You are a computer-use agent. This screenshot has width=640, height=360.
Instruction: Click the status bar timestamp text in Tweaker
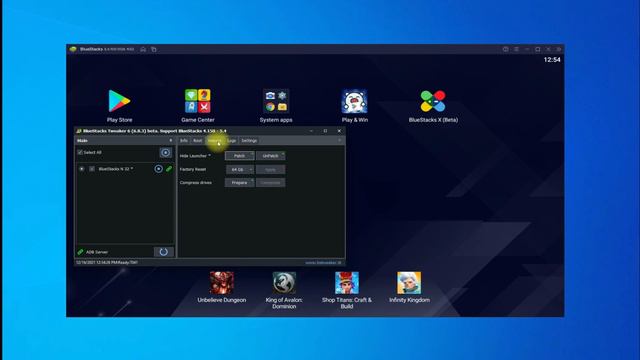pyautogui.click(x=107, y=262)
